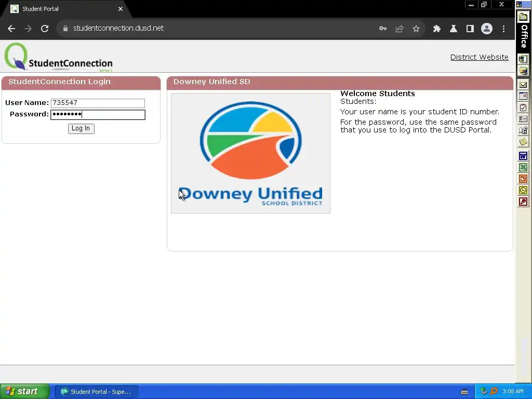Open Chrome's three-dot menu

[x=503, y=29]
